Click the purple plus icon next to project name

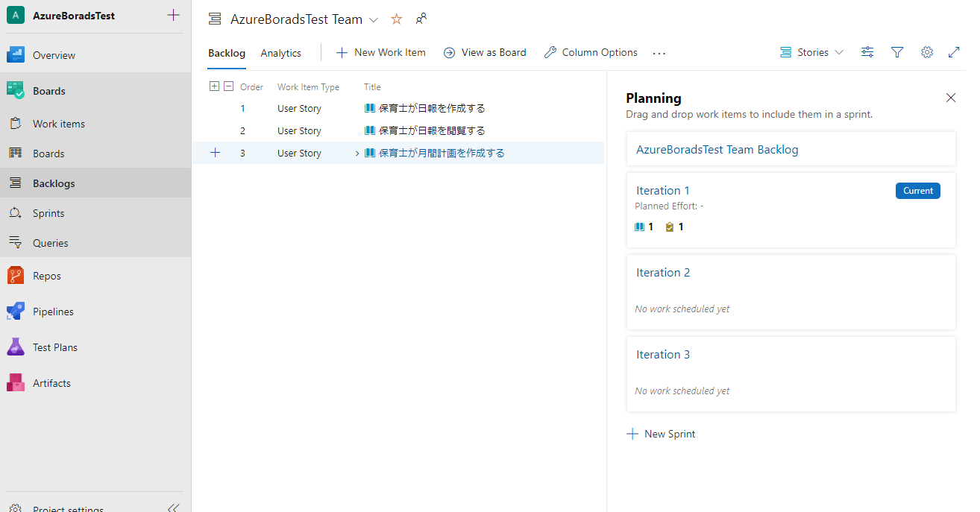[x=174, y=15]
